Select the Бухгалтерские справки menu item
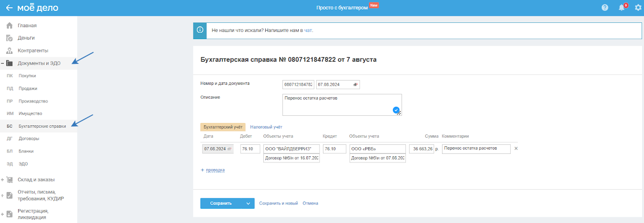 42,126
